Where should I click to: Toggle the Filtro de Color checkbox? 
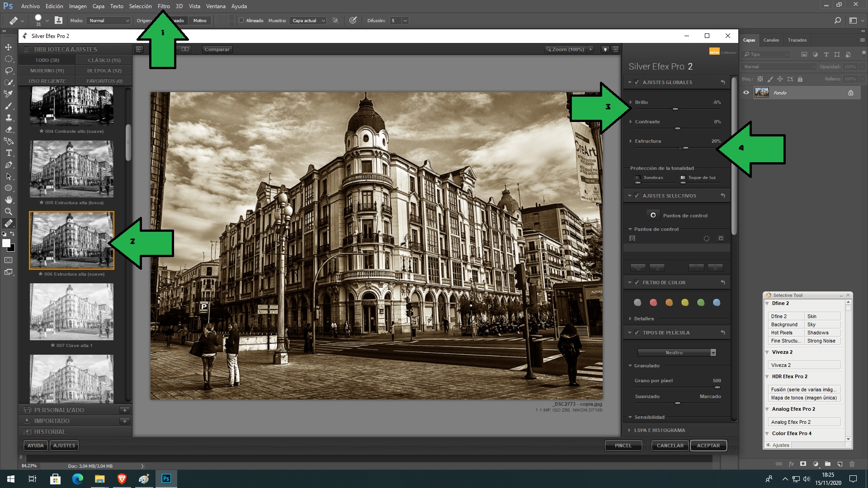637,282
